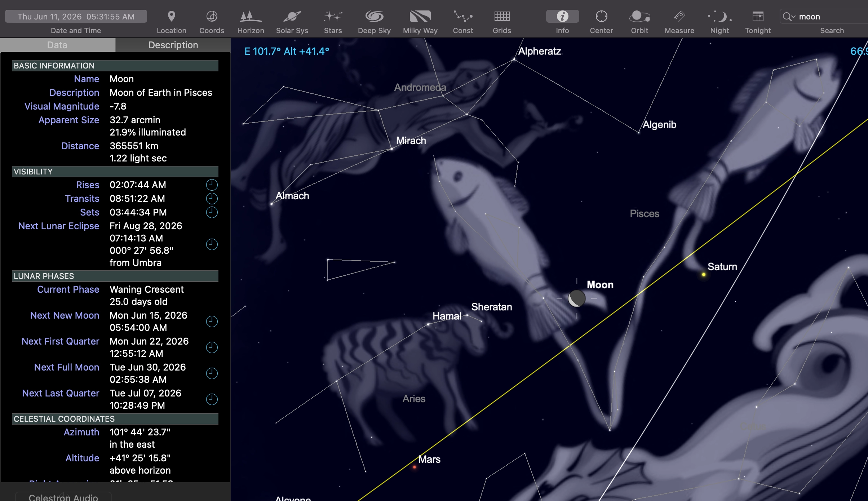The width and height of the screenshot is (868, 501).
Task: Jump to Next New Moon time
Action: pyautogui.click(x=212, y=322)
